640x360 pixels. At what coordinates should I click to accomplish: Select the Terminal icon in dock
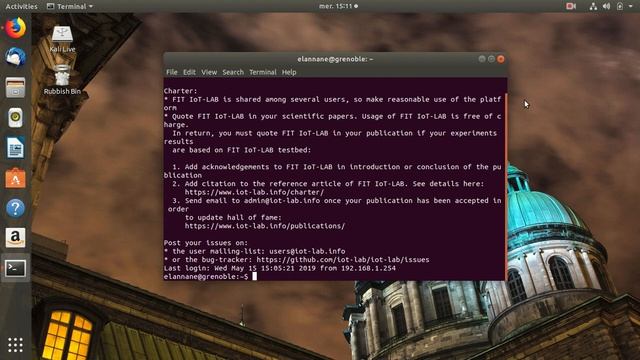coord(16,268)
